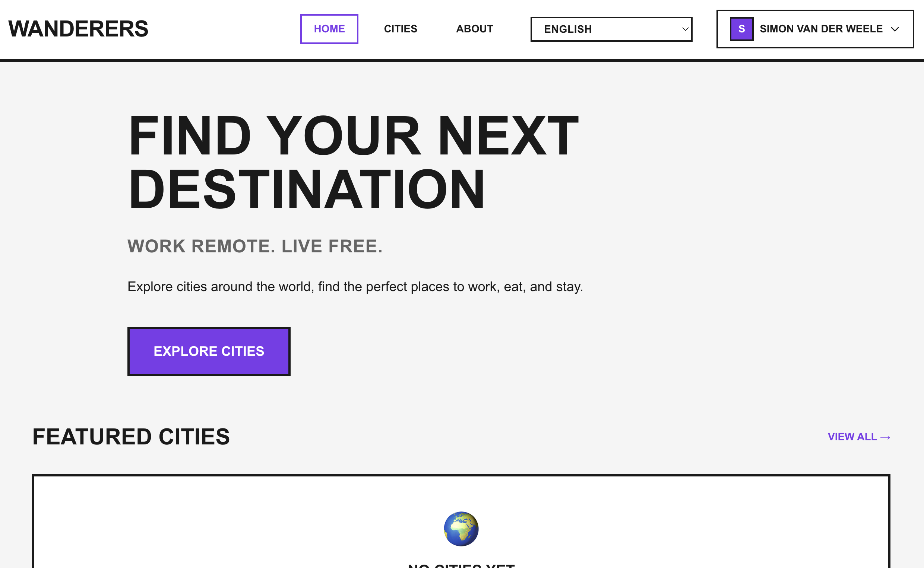Open the About page
Image resolution: width=924 pixels, height=568 pixels.
[474, 29]
